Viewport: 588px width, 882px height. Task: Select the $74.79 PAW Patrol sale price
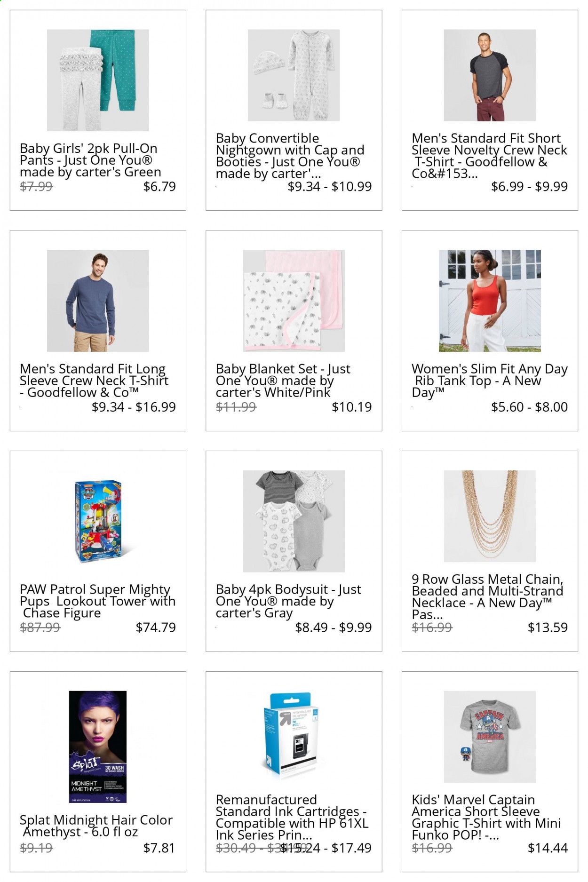click(156, 628)
